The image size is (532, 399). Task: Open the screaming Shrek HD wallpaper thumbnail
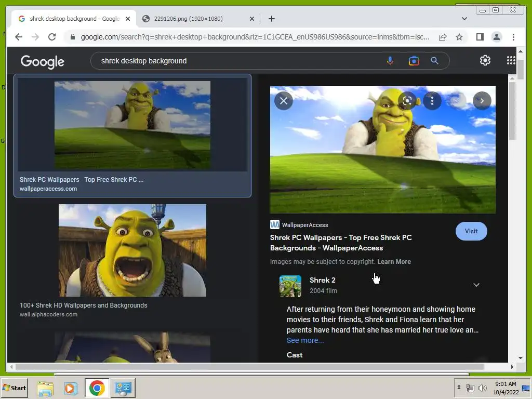[x=132, y=250]
